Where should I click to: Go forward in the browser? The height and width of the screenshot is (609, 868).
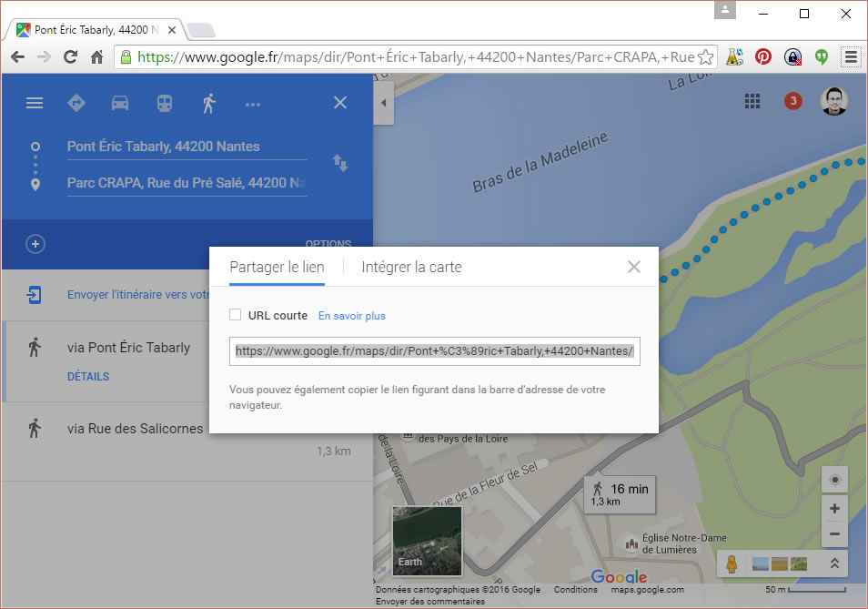tap(44, 57)
